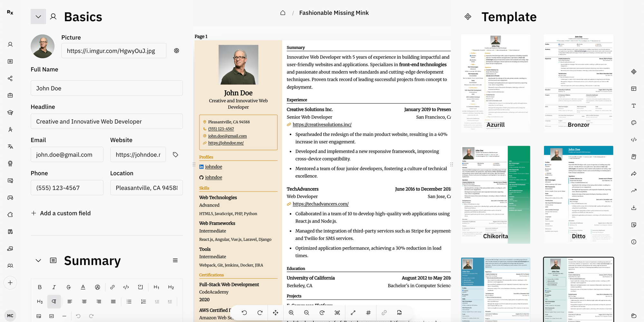
Task: Click the Email input field
Action: [x=67, y=154]
